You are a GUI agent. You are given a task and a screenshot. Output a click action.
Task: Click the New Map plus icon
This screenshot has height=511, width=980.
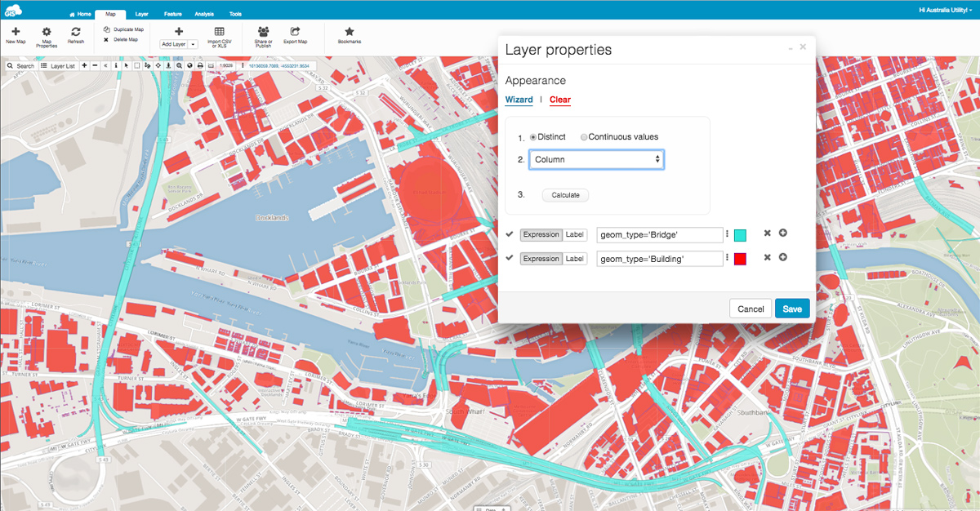pos(16,31)
